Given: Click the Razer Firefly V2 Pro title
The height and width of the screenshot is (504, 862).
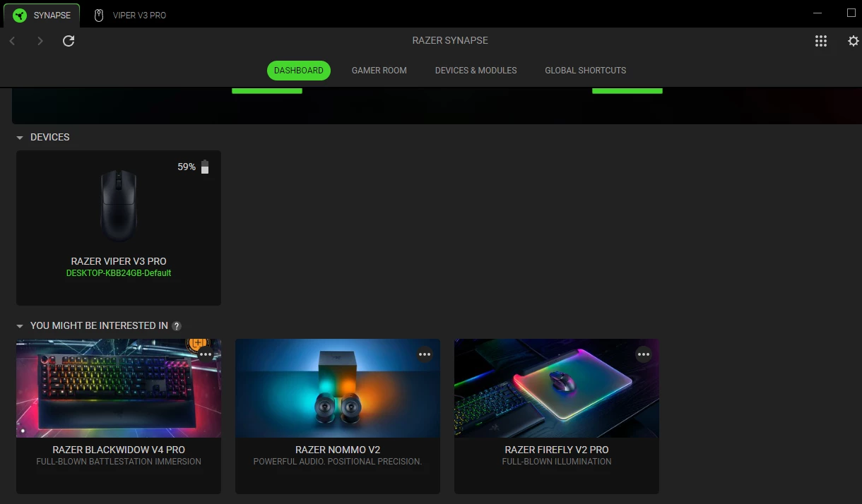Looking at the screenshot, I should [557, 450].
